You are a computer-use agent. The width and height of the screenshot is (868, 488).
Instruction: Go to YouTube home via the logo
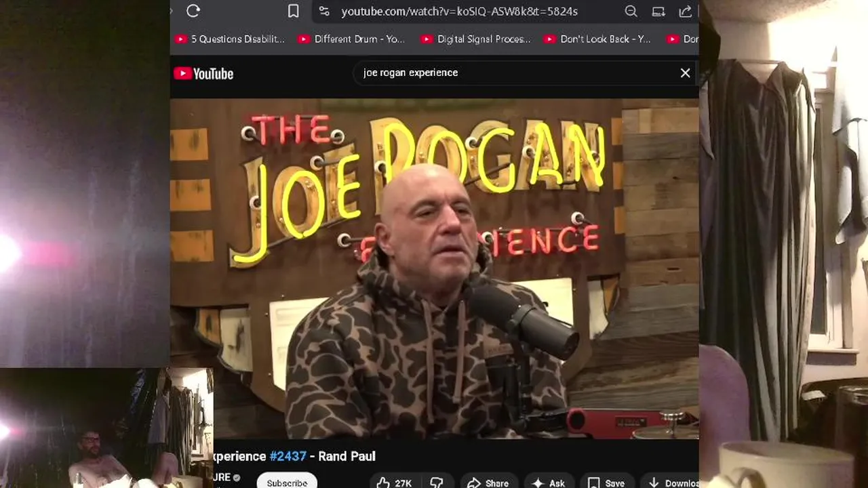(x=203, y=73)
